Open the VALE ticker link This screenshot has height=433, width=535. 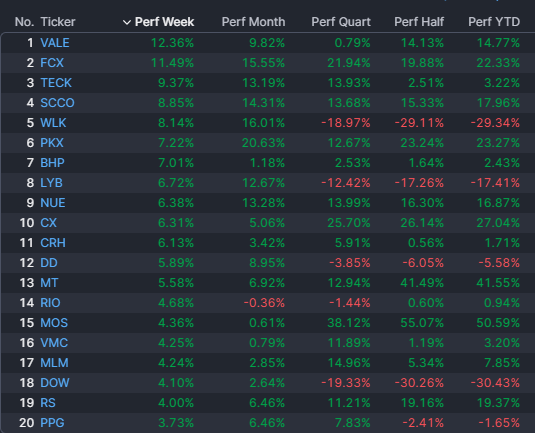(55, 43)
